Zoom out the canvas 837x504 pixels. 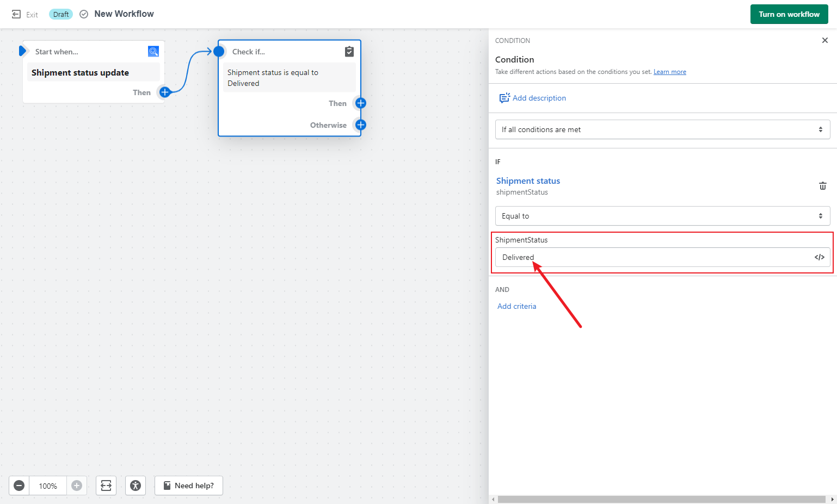pyautogui.click(x=19, y=486)
